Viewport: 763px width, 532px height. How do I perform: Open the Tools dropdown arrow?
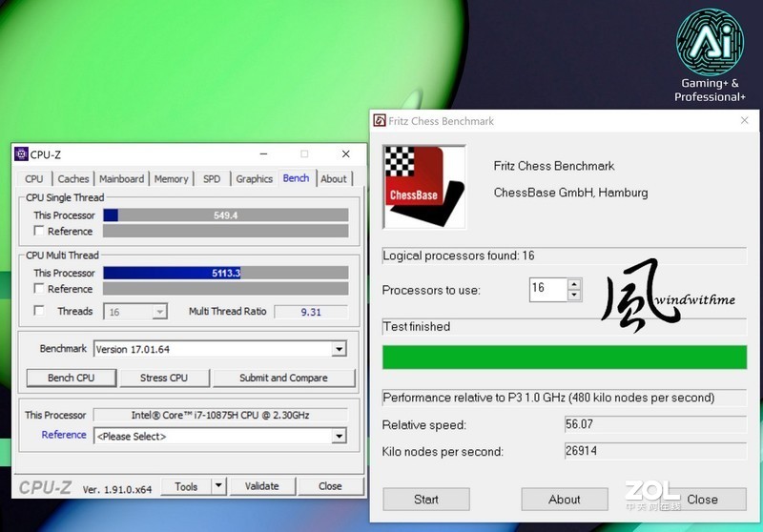219,486
